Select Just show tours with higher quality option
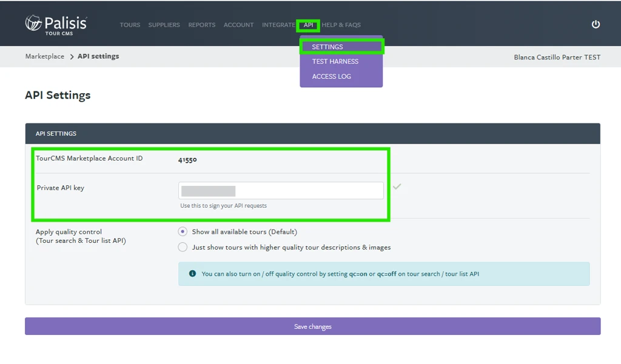 coord(183,247)
